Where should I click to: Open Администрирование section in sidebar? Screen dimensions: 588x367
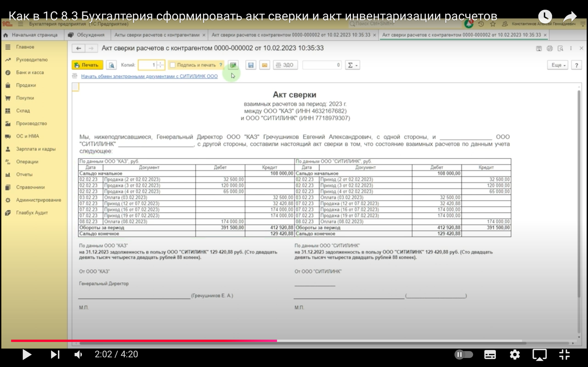[x=39, y=200]
